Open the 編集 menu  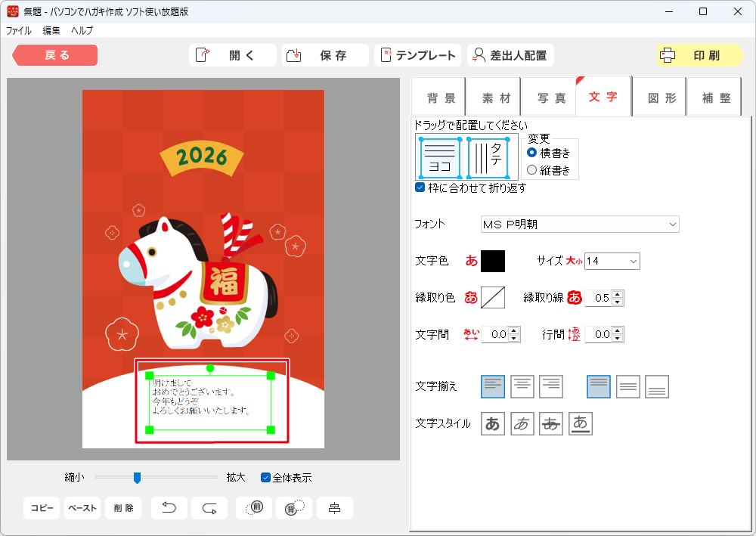click(51, 31)
